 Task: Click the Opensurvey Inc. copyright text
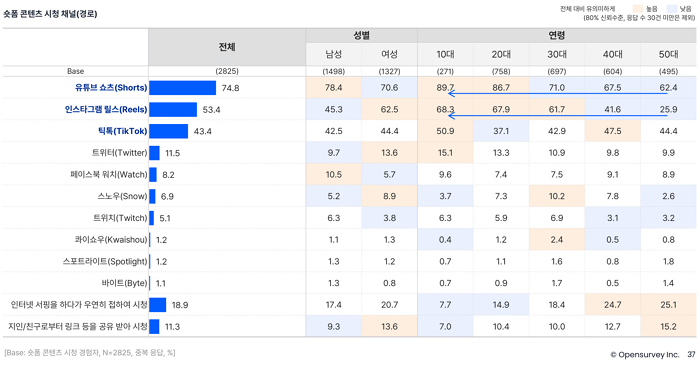click(645, 355)
